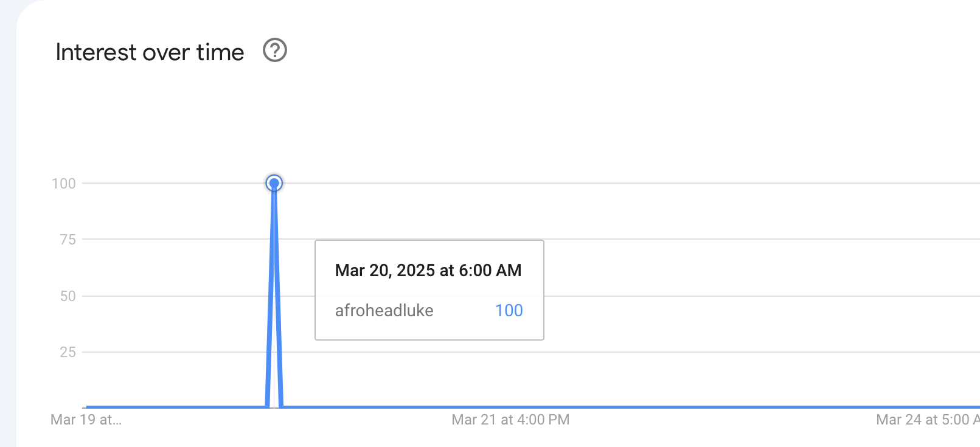Click the tooltip date "Mar 20, 2025 at 6:00 AM"
The width and height of the screenshot is (980, 447).
pyautogui.click(x=428, y=271)
